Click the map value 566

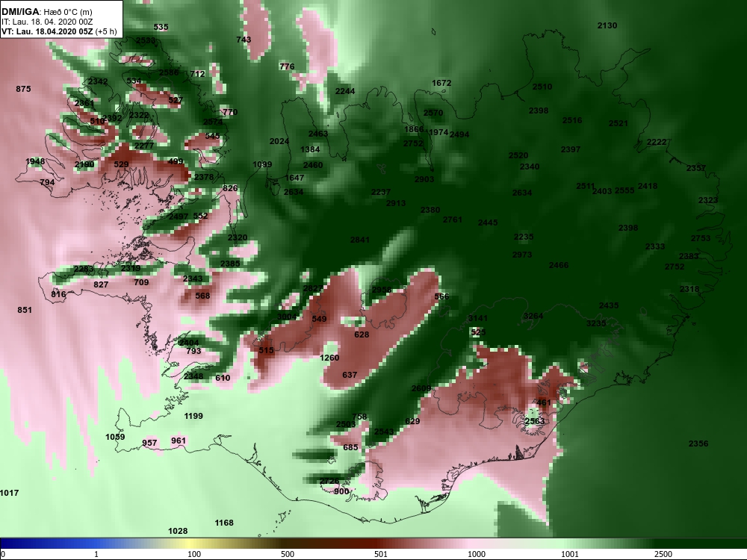coord(441,296)
